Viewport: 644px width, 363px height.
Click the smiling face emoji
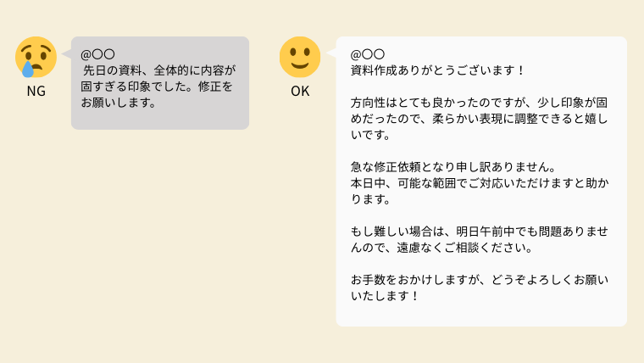click(x=300, y=57)
